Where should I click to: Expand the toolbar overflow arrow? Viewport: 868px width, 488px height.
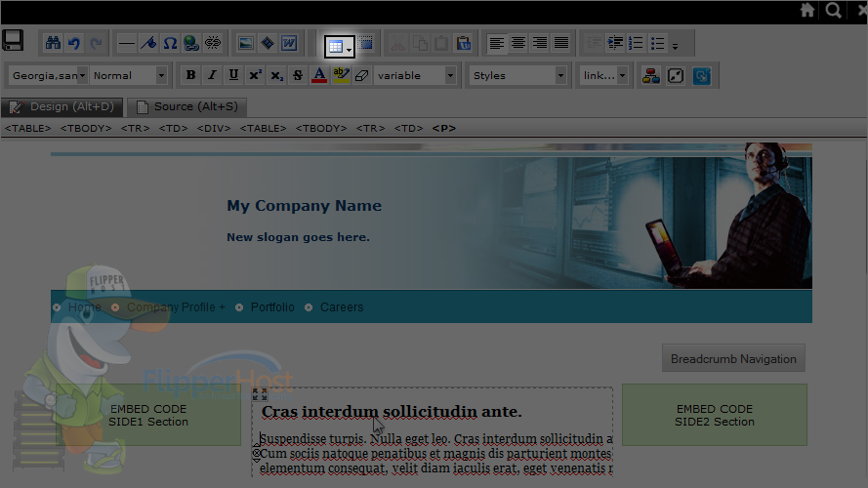[x=675, y=47]
